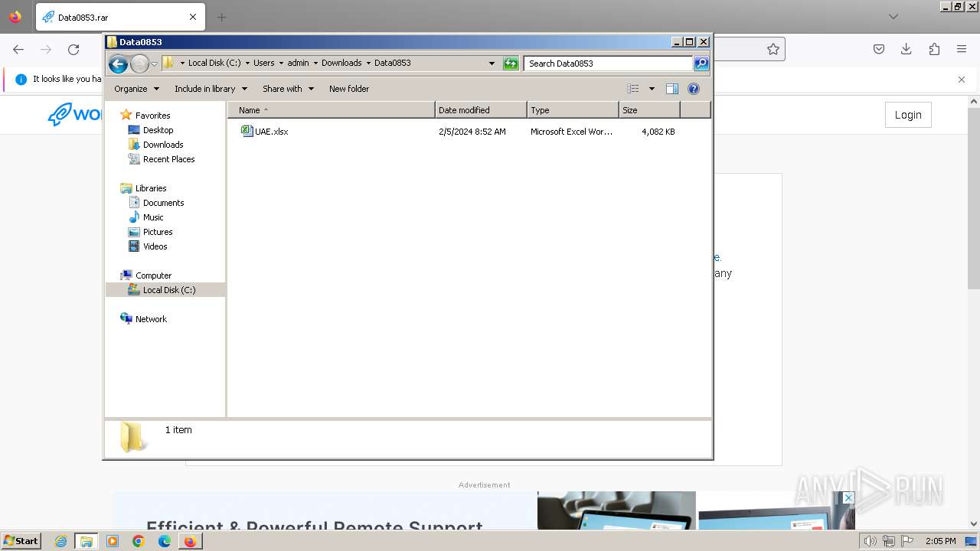
Task: Click the Firefox reload button
Action: [x=73, y=49]
